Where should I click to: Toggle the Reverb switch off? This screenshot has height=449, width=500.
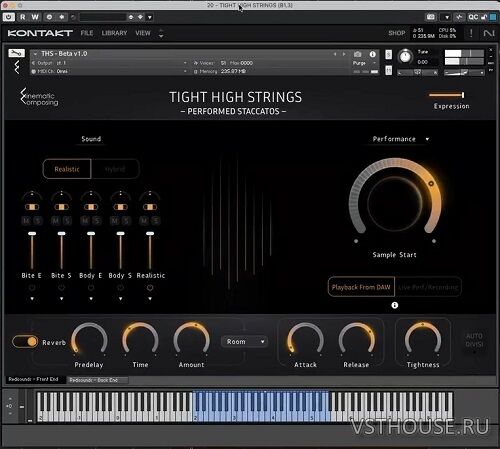tap(25, 342)
